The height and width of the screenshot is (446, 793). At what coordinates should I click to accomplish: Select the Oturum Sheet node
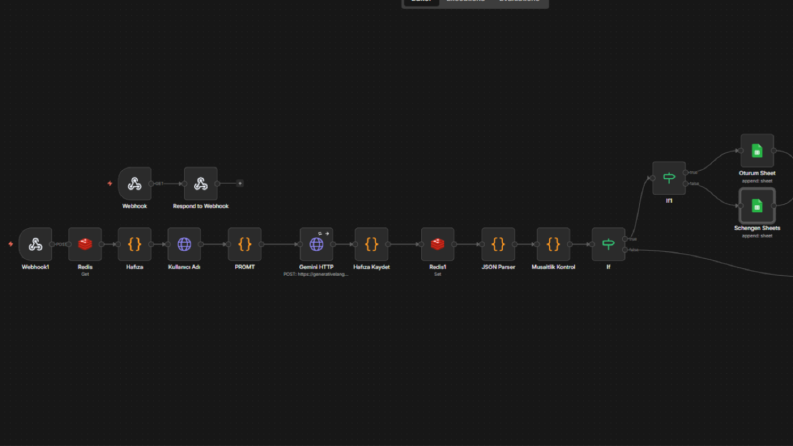coord(757,151)
